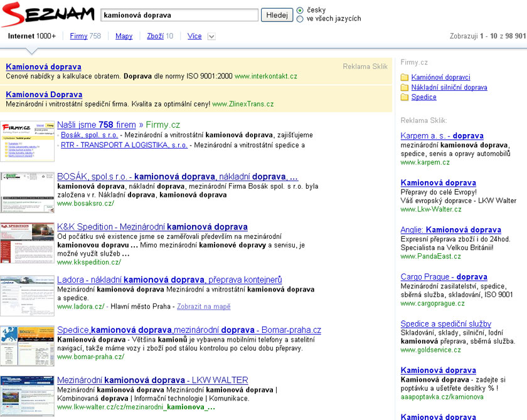Focus the search field containing kamionová doprava

coord(179,15)
